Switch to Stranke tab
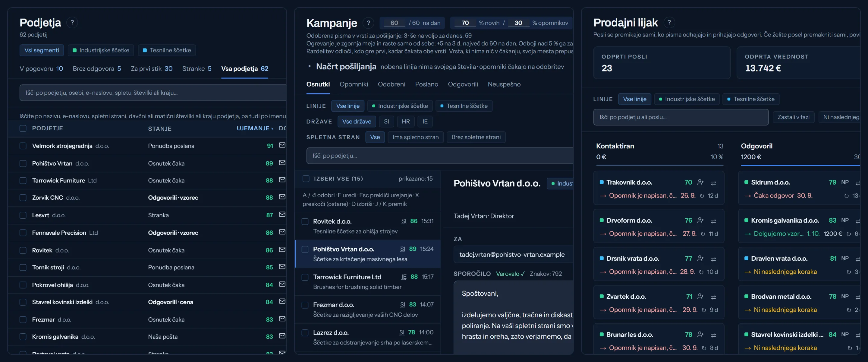The width and height of the screenshot is (868, 362). pyautogui.click(x=197, y=68)
